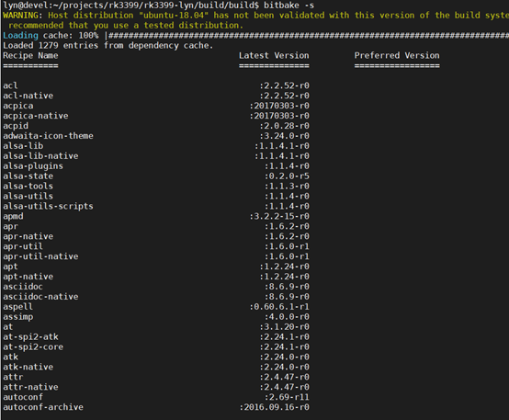Click the 'cache: 100%' loading text
The height and width of the screenshot is (420, 509).
[71, 36]
